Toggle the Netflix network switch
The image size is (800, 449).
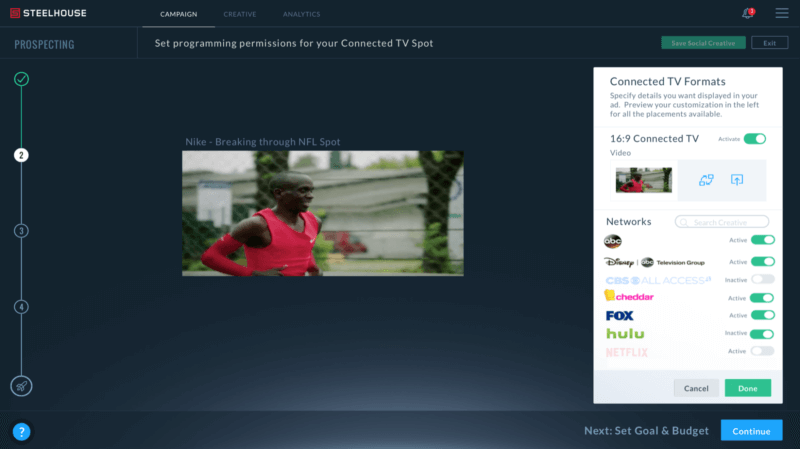763,351
